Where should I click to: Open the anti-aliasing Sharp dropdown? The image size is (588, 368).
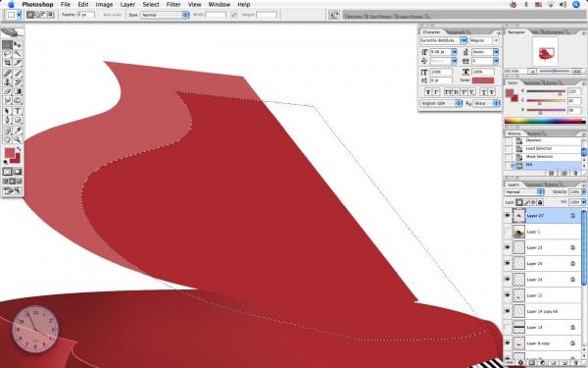486,103
